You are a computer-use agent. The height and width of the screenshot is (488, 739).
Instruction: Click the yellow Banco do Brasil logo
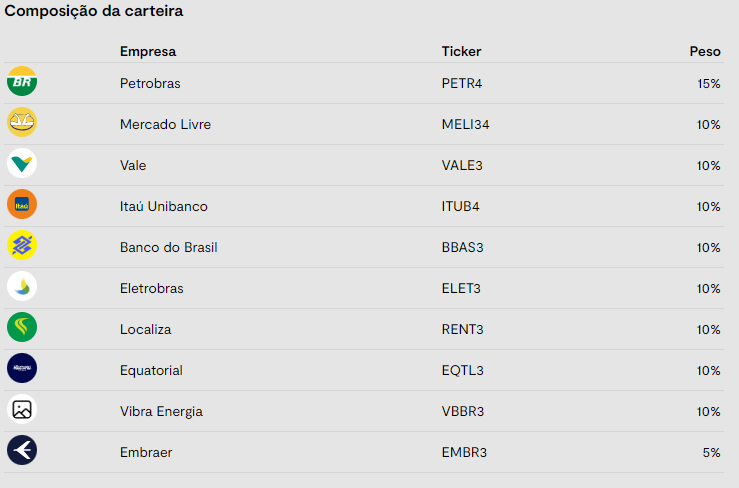[22, 245]
